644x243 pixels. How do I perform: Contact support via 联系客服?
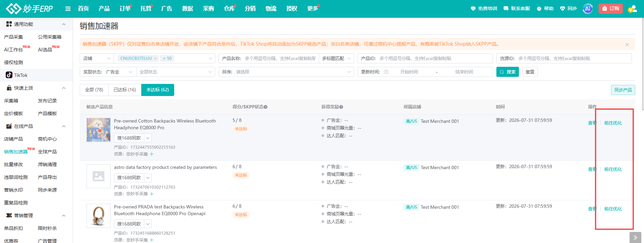click(517, 9)
